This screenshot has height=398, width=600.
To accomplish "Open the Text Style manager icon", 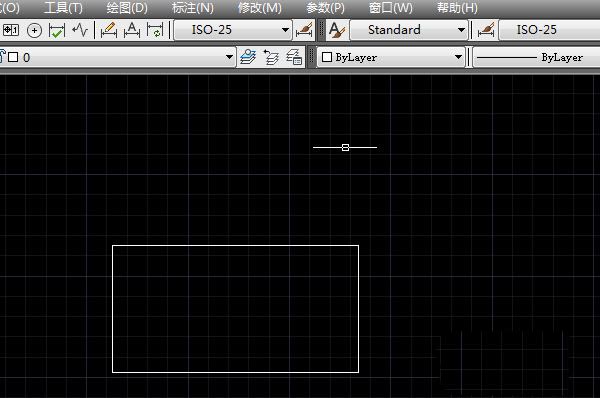I will tap(336, 30).
